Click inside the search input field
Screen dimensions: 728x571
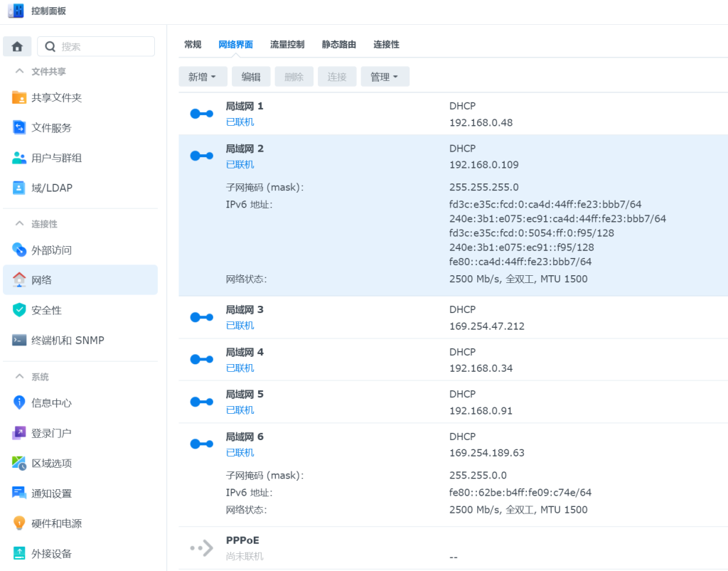[100, 46]
